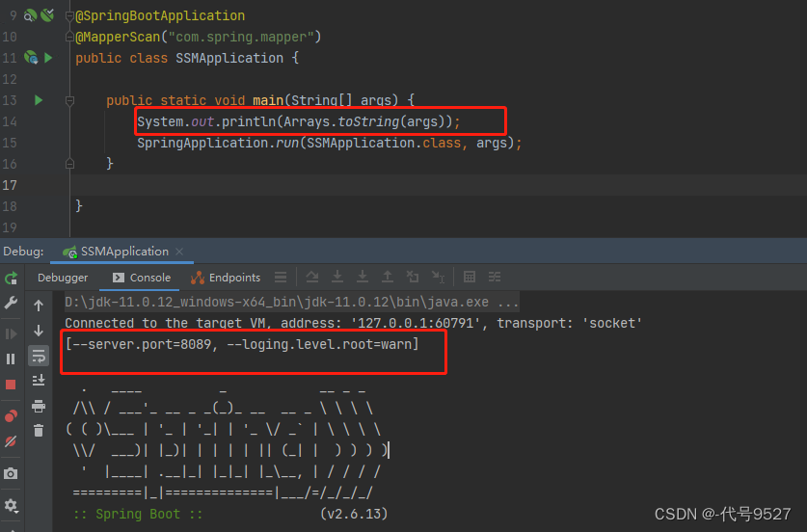Click the run gutter arrow beside main method

pyautogui.click(x=39, y=100)
